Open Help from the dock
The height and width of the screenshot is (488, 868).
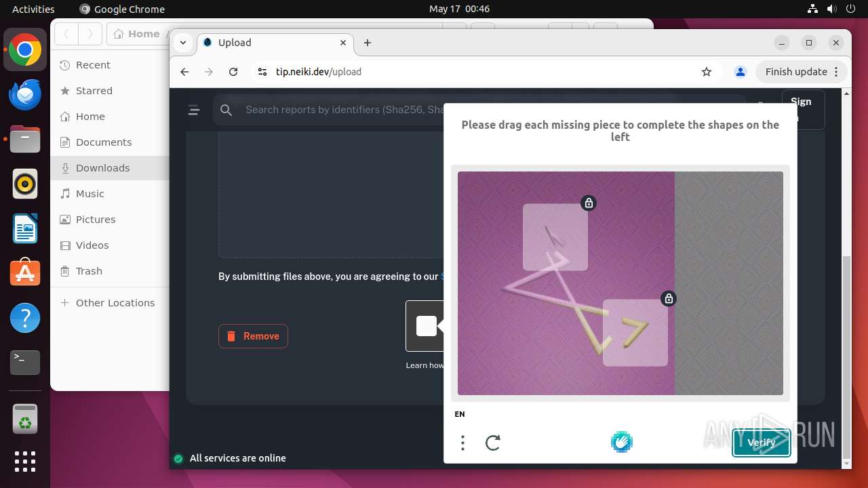(x=25, y=318)
